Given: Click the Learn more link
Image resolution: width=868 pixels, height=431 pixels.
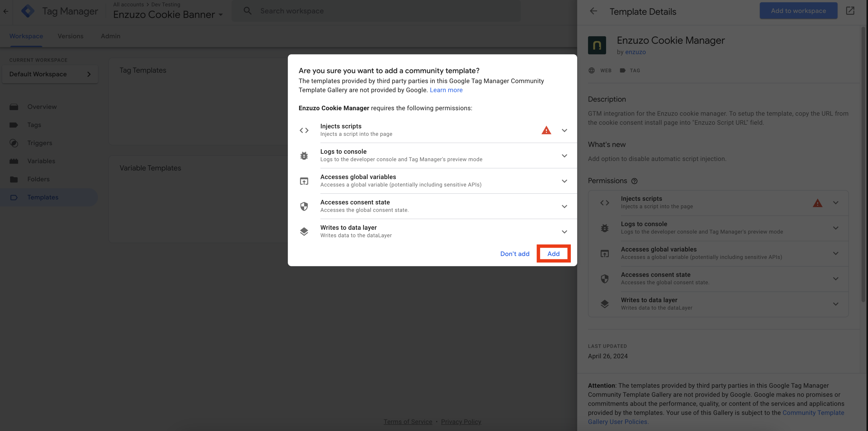Looking at the screenshot, I should [x=446, y=90].
